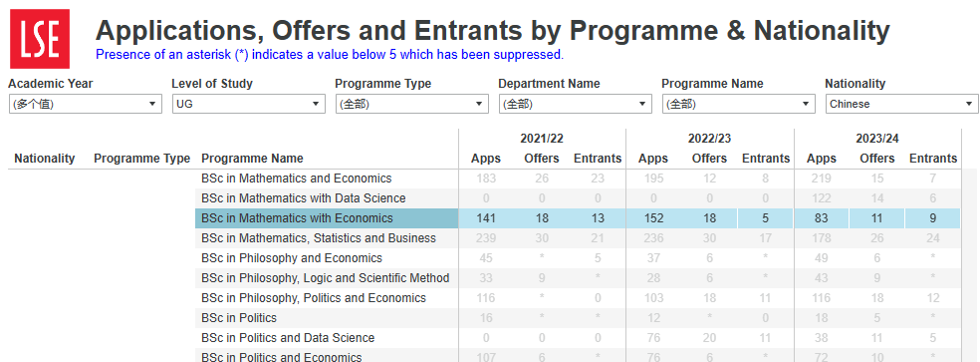Select the 2022/23 year header
Screen dimensions: 980x362
pyautogui.click(x=710, y=139)
